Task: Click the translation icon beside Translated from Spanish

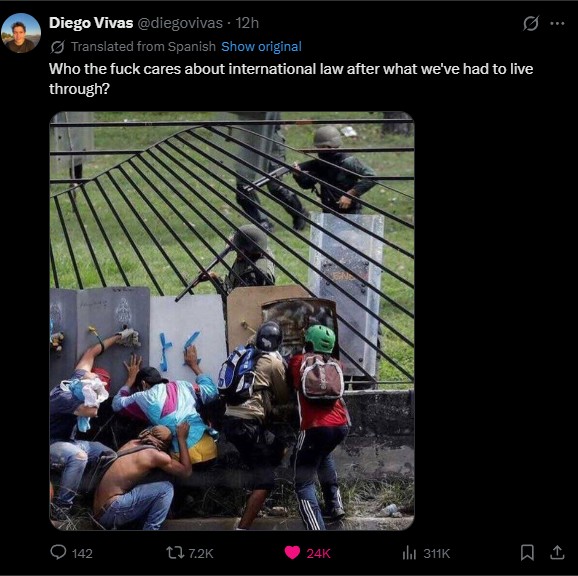Action: pyautogui.click(x=58, y=47)
